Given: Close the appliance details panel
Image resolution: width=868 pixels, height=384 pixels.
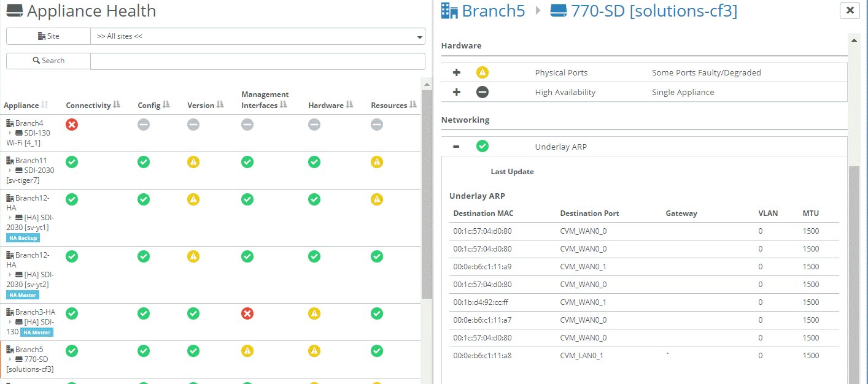Looking at the screenshot, I should [x=850, y=10].
